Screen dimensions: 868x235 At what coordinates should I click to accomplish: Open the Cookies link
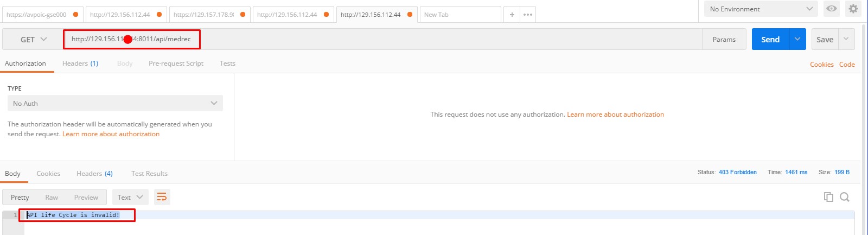tap(821, 65)
